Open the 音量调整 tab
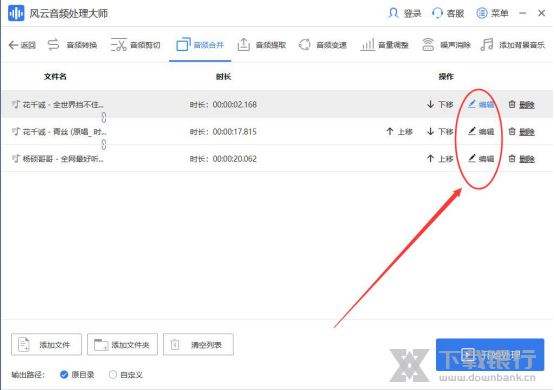This screenshot has height=390, width=554. click(384, 45)
